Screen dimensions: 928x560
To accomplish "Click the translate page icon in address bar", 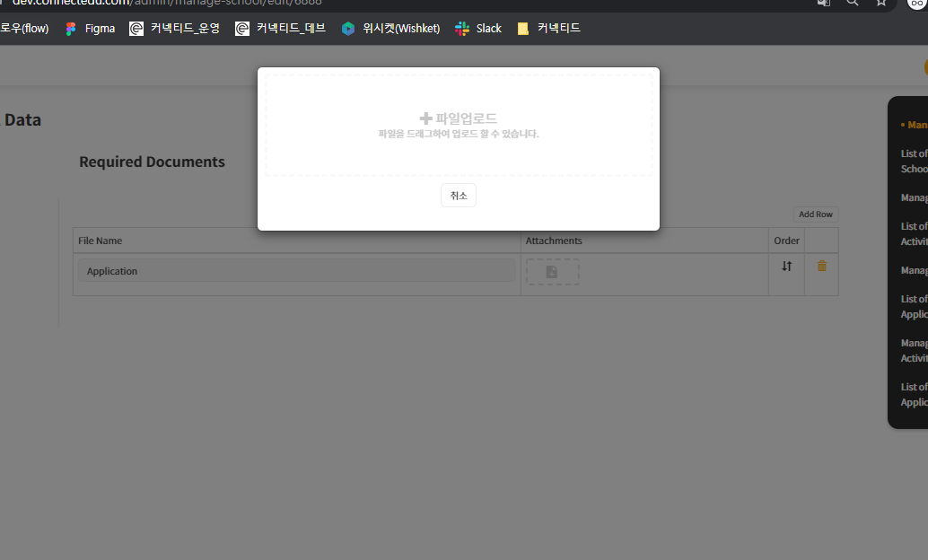I will (x=823, y=3).
